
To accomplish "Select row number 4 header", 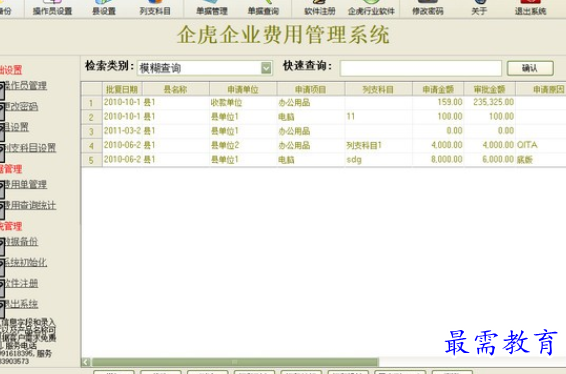I will click(x=92, y=145).
